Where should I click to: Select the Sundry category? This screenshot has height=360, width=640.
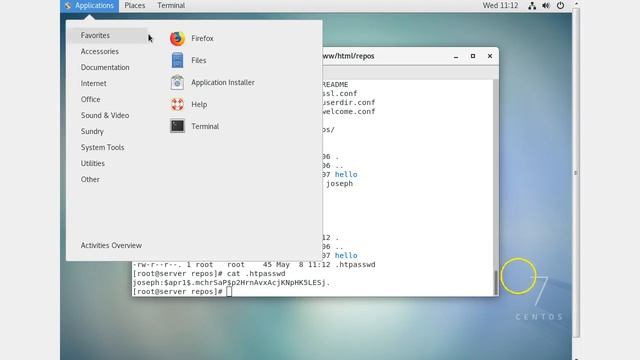pyautogui.click(x=92, y=131)
